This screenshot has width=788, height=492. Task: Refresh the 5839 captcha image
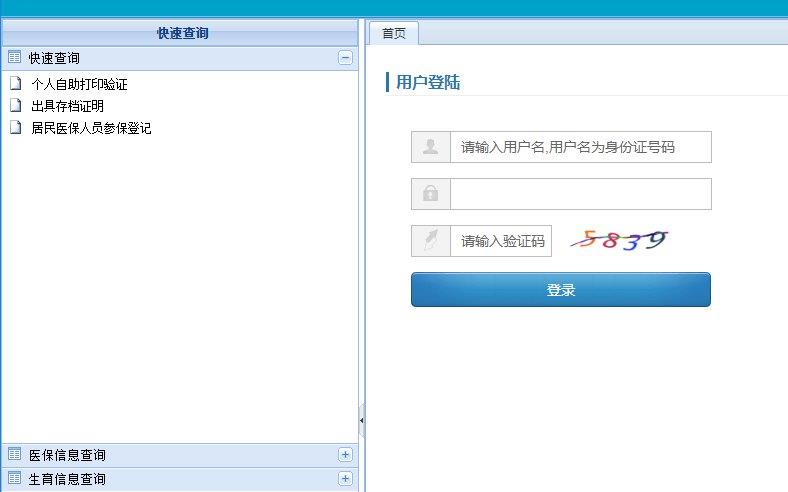[x=619, y=240]
